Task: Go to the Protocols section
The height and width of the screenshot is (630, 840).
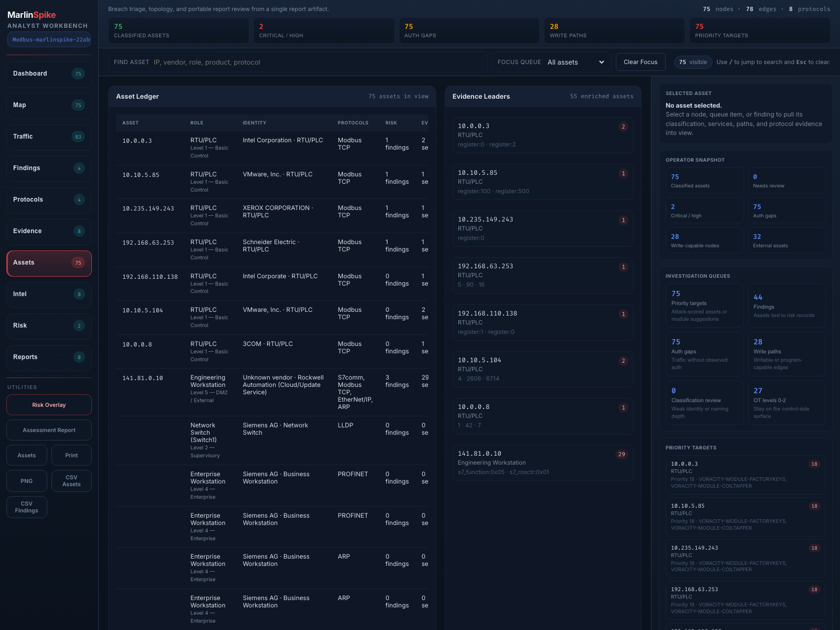Action: [x=49, y=200]
